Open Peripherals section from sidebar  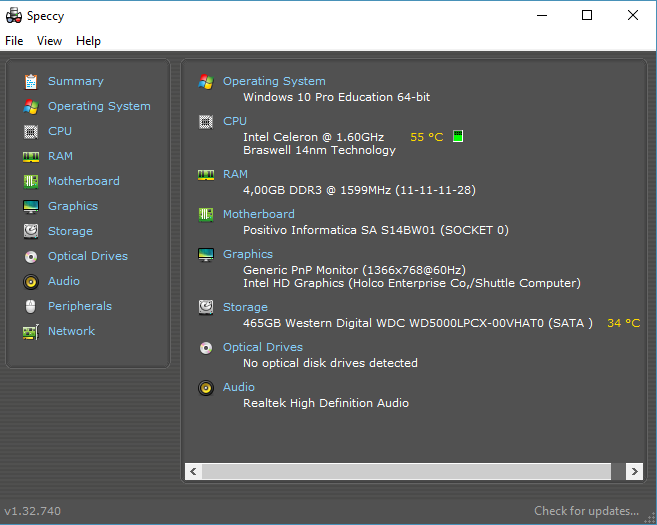tap(80, 306)
